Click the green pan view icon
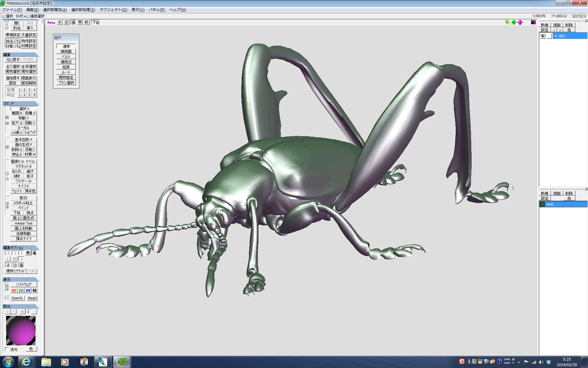 point(514,22)
